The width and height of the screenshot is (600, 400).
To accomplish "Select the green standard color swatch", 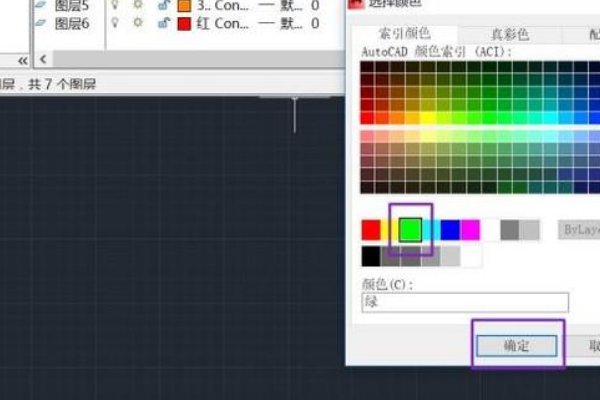I will coord(410,230).
